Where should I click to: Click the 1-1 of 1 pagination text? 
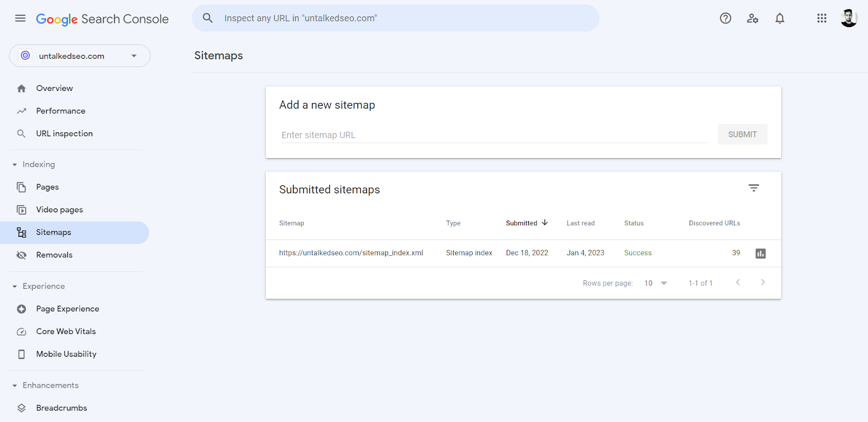[x=700, y=283]
